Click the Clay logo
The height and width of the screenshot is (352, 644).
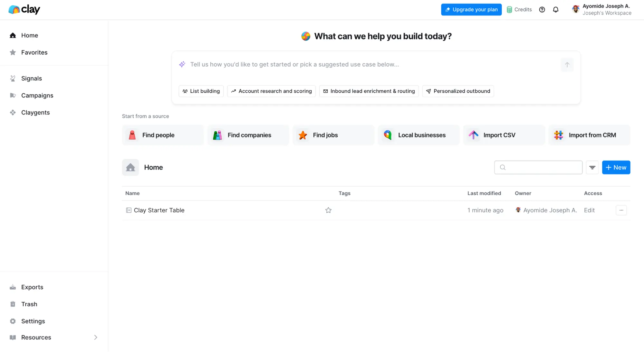(24, 10)
